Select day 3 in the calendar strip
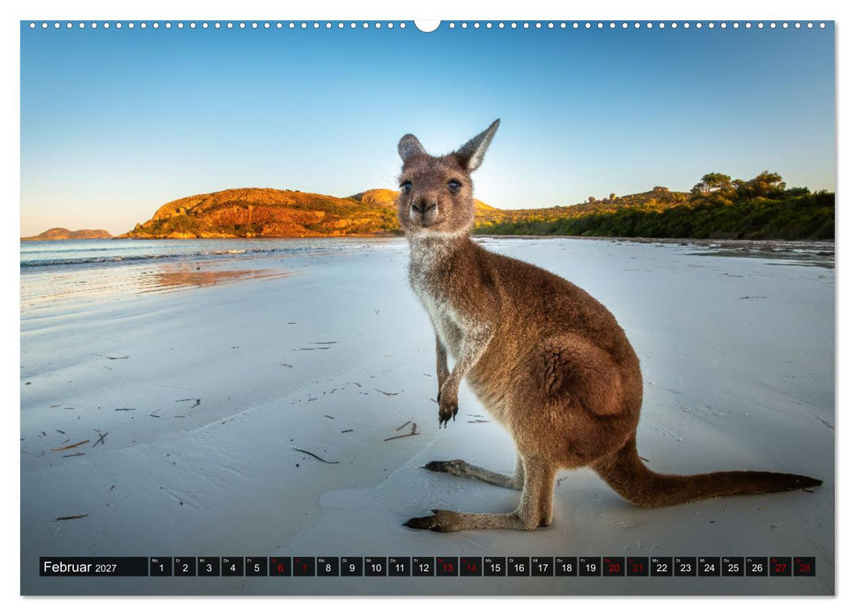Viewport: 855px width, 616px height. [x=209, y=567]
